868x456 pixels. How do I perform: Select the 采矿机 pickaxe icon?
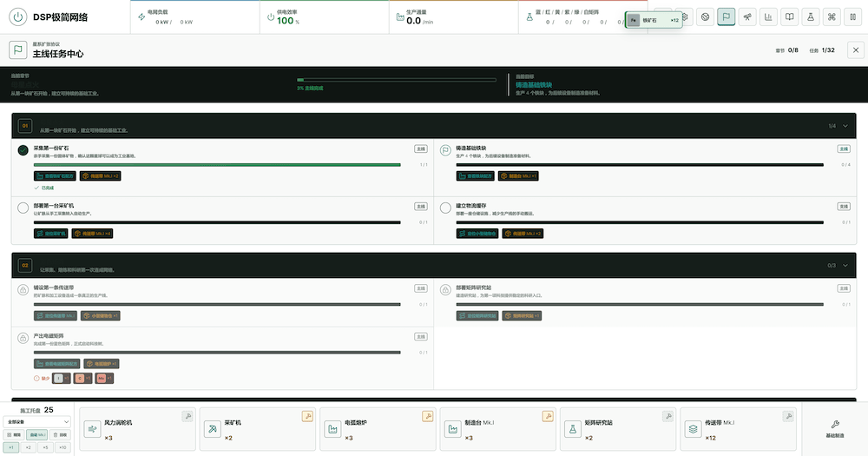click(213, 429)
